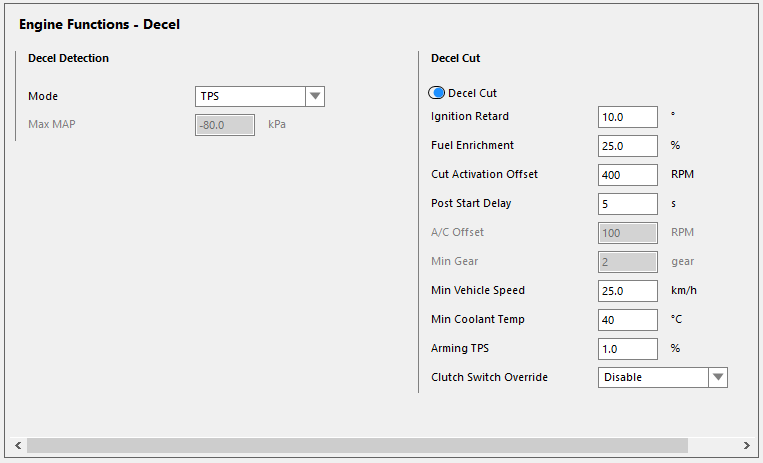Click the Arming TPS label
This screenshot has width=763, height=463.
(x=460, y=348)
